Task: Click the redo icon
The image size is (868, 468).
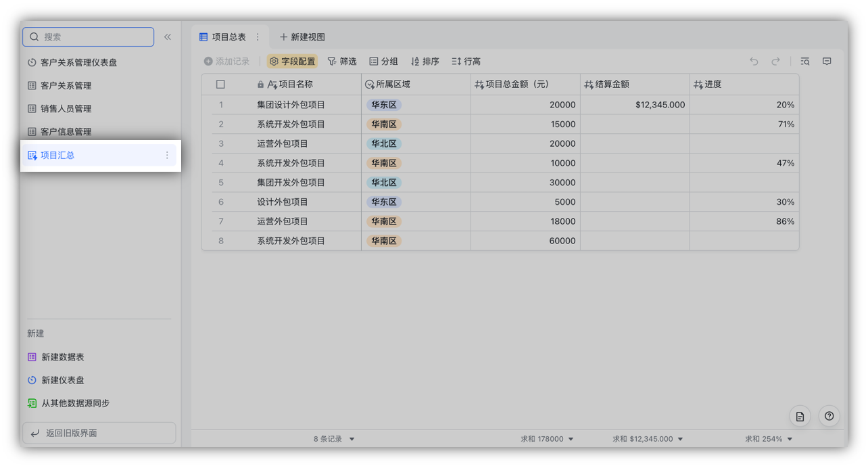Action: pyautogui.click(x=775, y=61)
